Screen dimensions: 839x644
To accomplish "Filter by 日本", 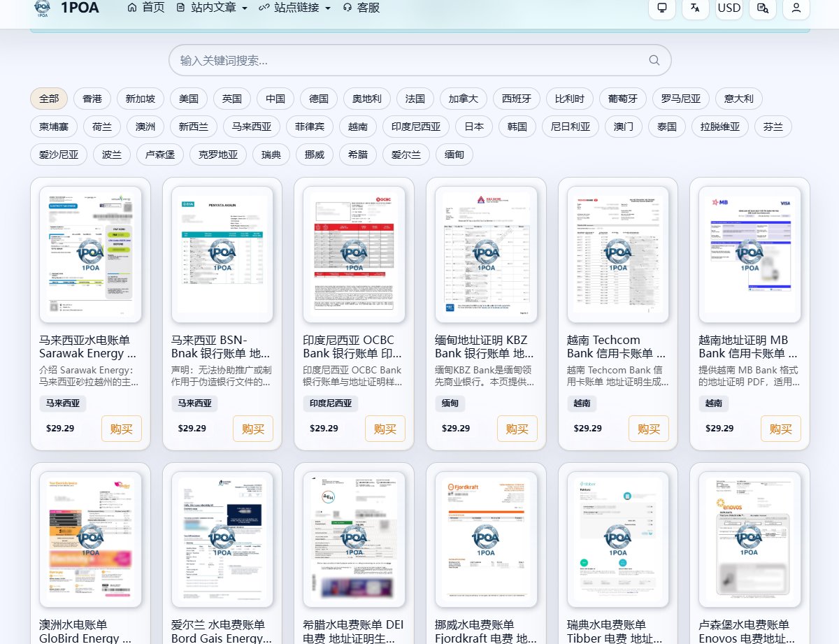I will 474,127.
